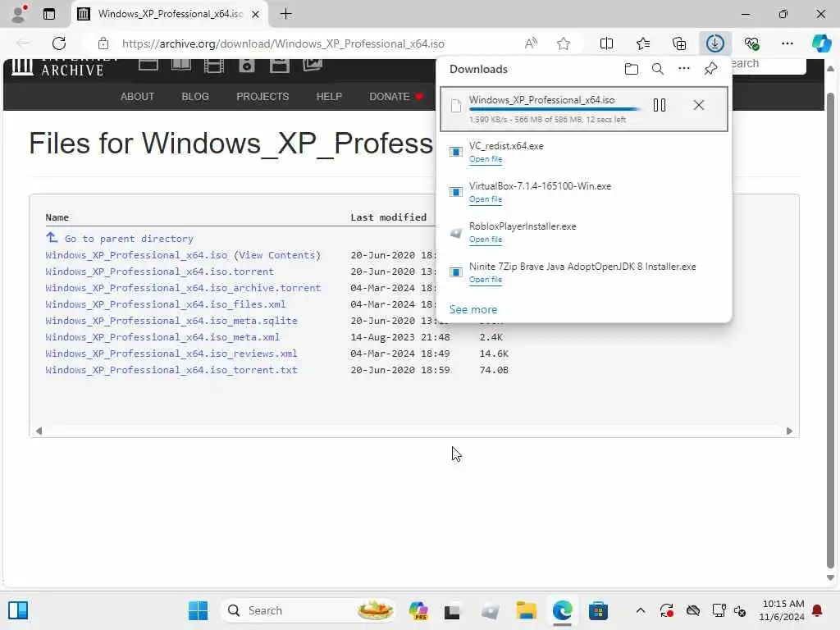Open the Favorites list
840x630 pixels.
point(643,43)
